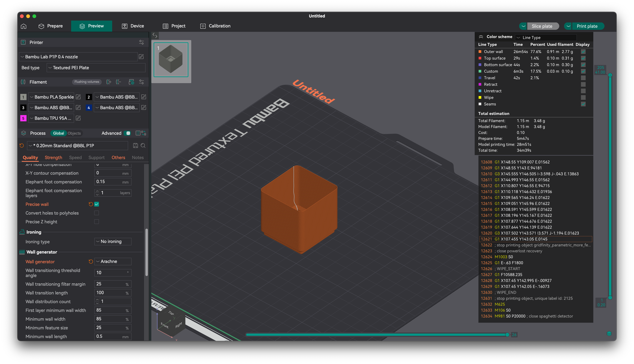Undo unsaved preset changes icon
The height and width of the screenshot is (364, 634).
[22, 146]
